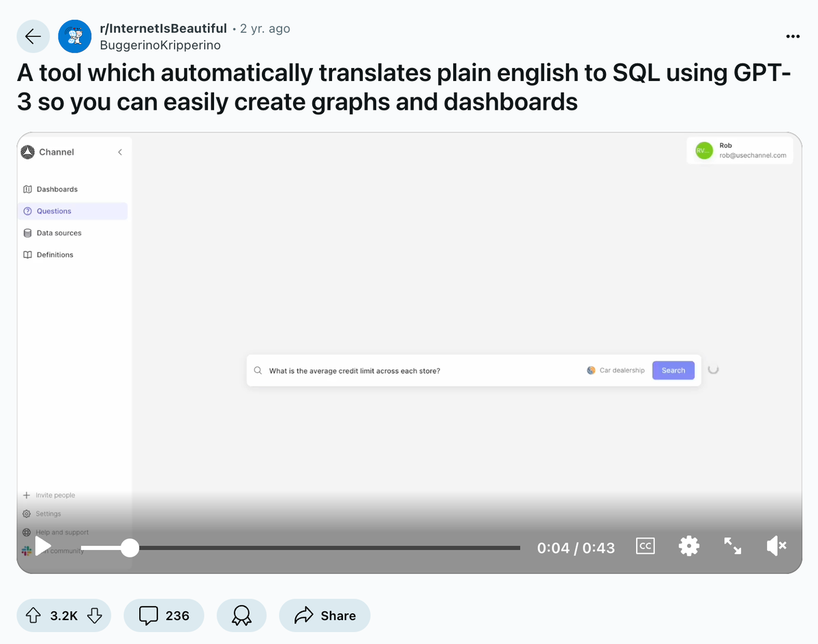
Task: Open Settings in the Channel sidebar
Action: (x=42, y=514)
